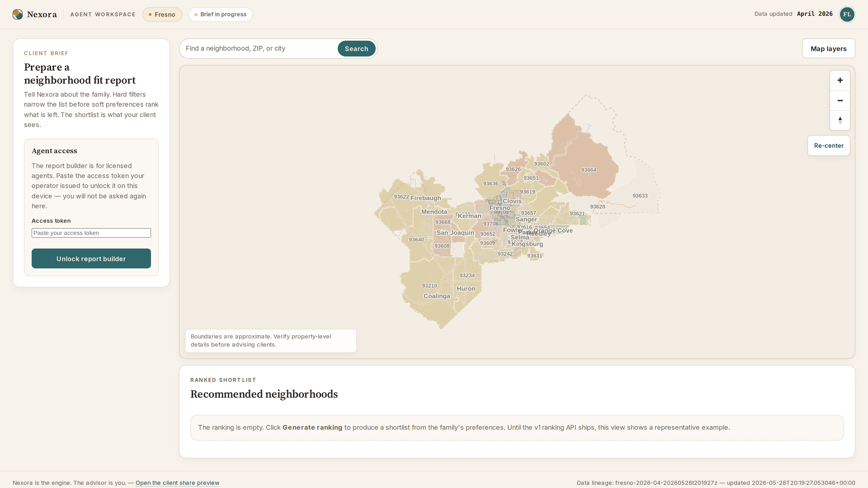Select ZIP 93631 on the map
The height and width of the screenshot is (488, 868).
[534, 256]
